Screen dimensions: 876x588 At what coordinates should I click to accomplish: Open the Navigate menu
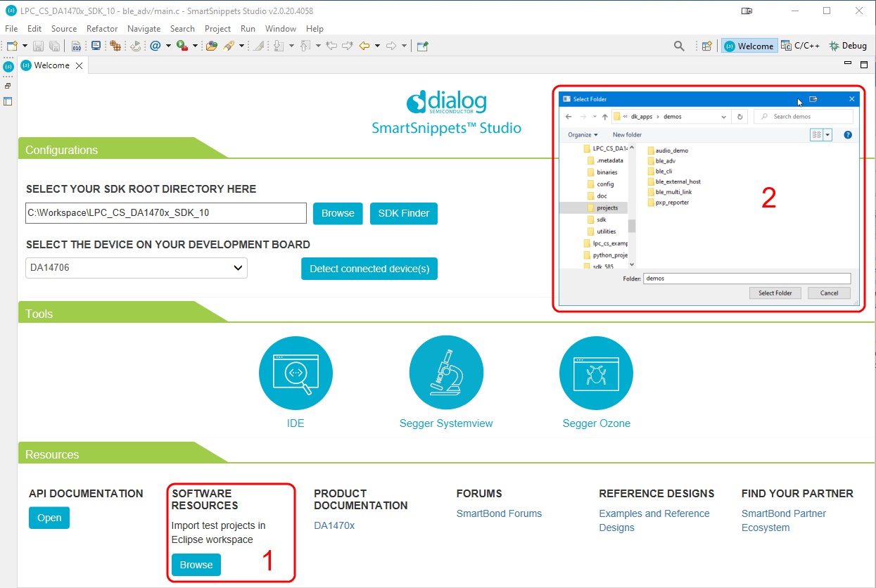point(144,29)
